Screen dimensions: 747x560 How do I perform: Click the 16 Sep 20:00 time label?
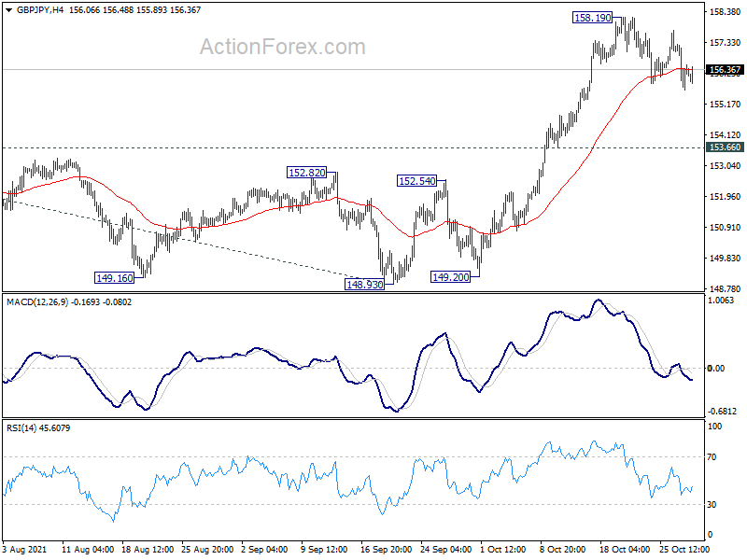coord(386,550)
